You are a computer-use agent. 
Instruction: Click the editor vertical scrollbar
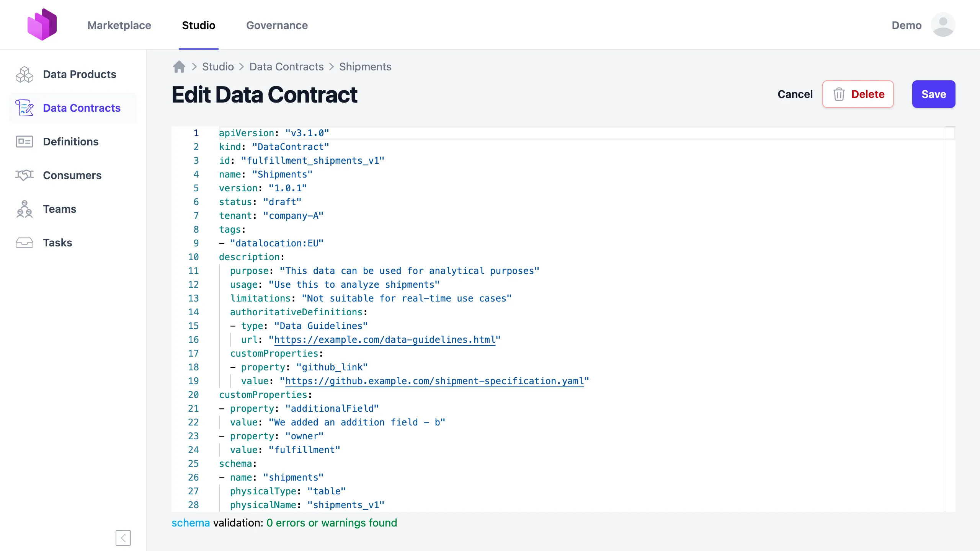950,134
